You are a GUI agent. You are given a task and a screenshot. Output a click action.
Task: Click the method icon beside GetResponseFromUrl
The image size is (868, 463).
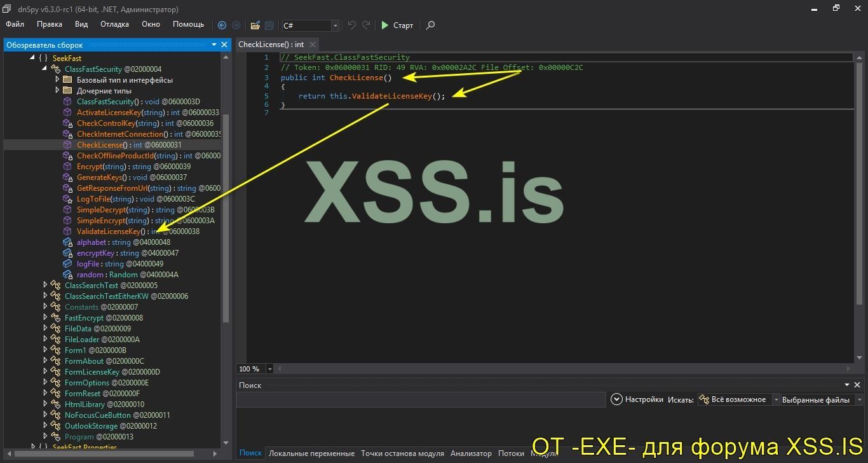click(x=68, y=188)
